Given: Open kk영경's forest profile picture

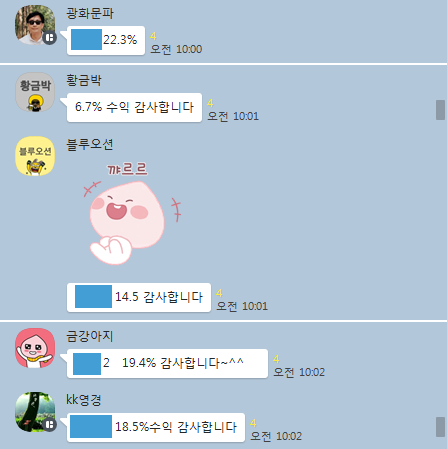Looking at the screenshot, I should 35,412.
